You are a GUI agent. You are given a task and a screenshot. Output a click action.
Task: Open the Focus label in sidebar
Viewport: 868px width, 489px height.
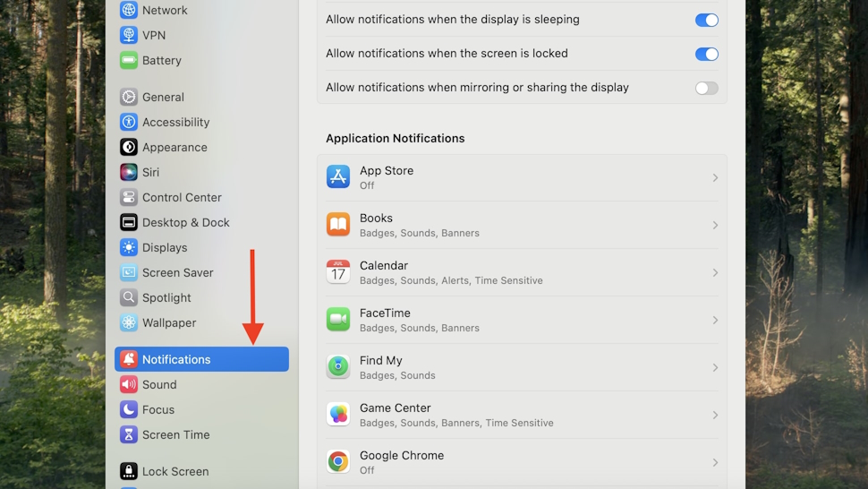[158, 409]
